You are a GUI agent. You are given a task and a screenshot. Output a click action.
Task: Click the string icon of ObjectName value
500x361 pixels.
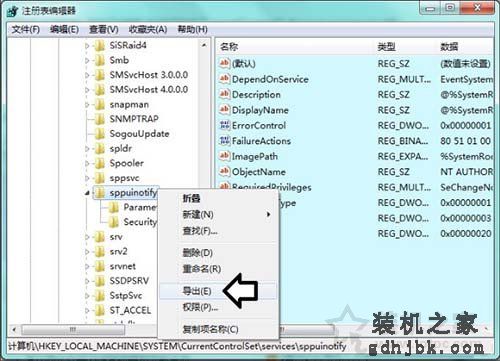tap(225, 172)
